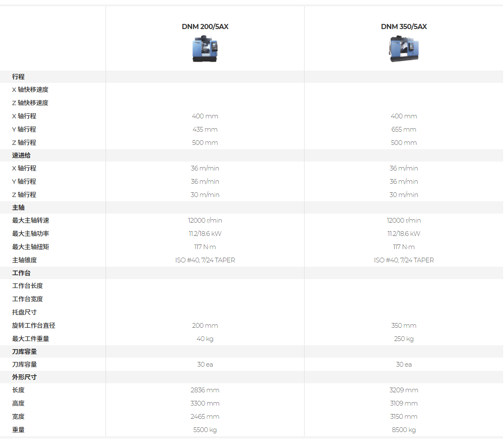Click the 5500 kg machine weight

(205, 429)
